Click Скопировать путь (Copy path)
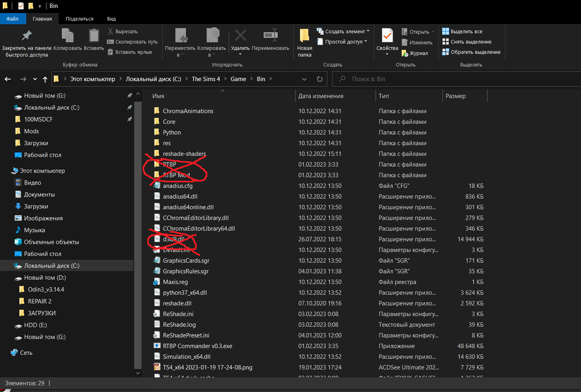Image resolution: width=581 pixels, height=392 pixels. [x=133, y=42]
